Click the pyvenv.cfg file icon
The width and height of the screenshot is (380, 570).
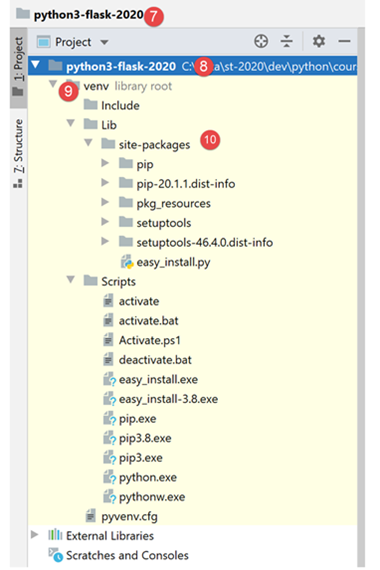click(x=91, y=516)
